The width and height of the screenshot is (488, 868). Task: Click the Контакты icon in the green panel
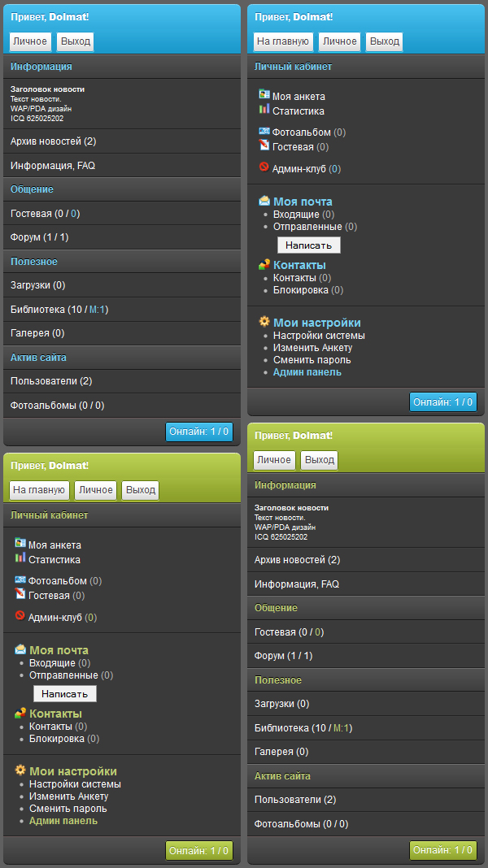click(20, 713)
